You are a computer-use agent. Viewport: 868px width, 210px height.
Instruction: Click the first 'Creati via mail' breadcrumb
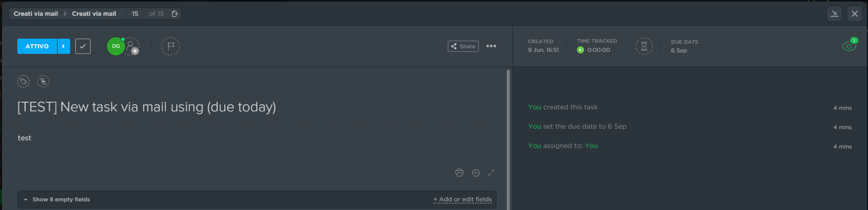coord(36,14)
